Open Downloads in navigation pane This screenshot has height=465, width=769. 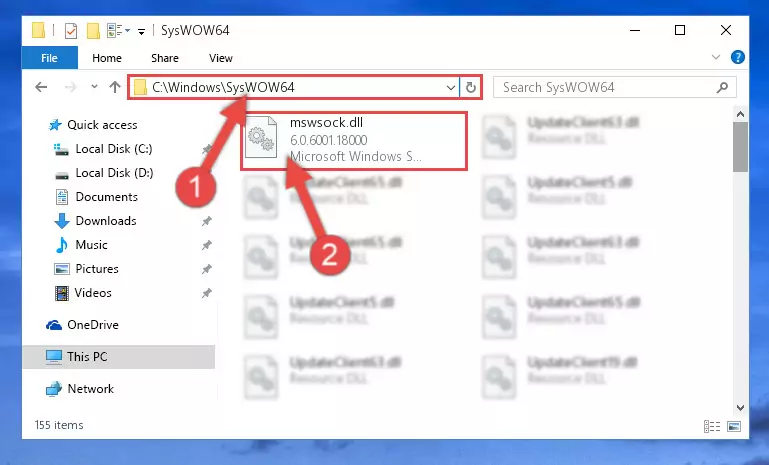coord(106,221)
